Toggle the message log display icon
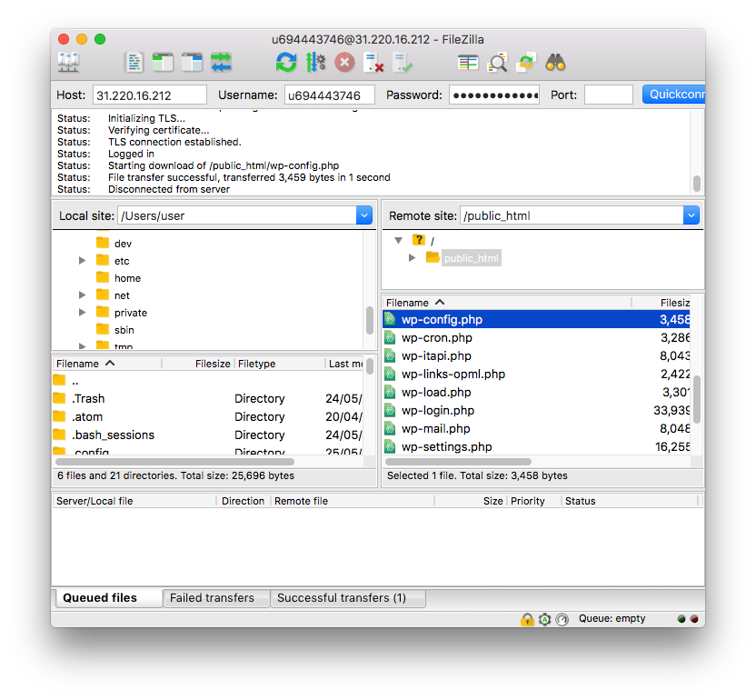Viewport: 756px width, 700px height. coord(134,62)
